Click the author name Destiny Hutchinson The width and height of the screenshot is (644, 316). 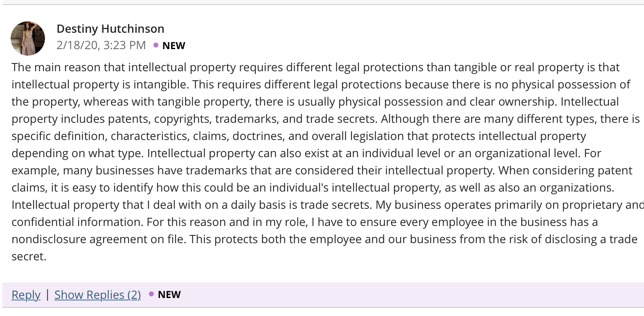(x=110, y=29)
